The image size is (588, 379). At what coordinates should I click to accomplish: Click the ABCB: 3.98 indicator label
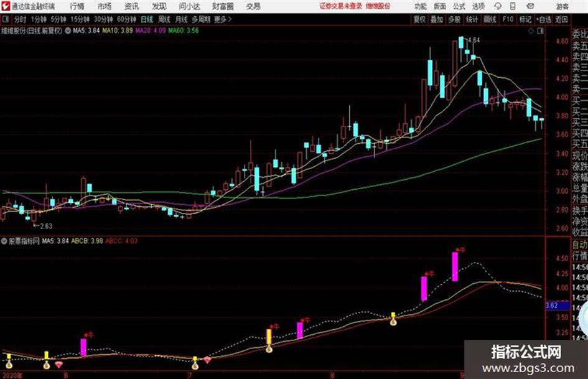pos(87,241)
